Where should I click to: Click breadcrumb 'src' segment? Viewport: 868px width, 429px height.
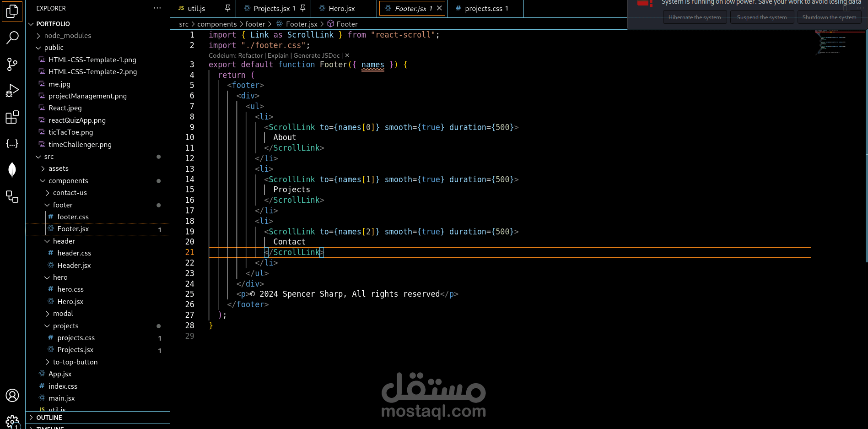[x=183, y=24]
